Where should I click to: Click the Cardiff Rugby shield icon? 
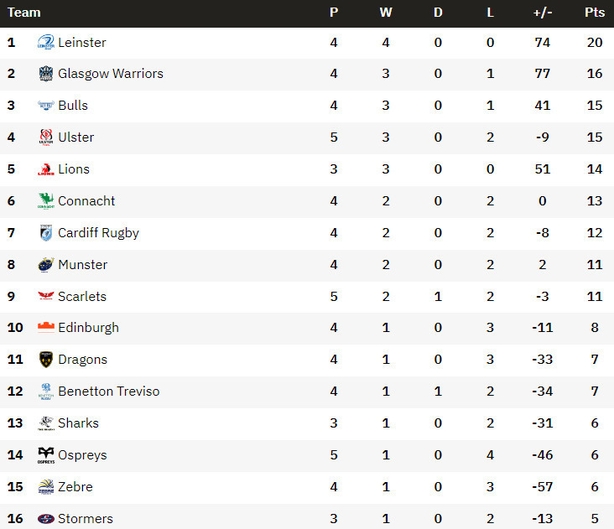click(46, 233)
